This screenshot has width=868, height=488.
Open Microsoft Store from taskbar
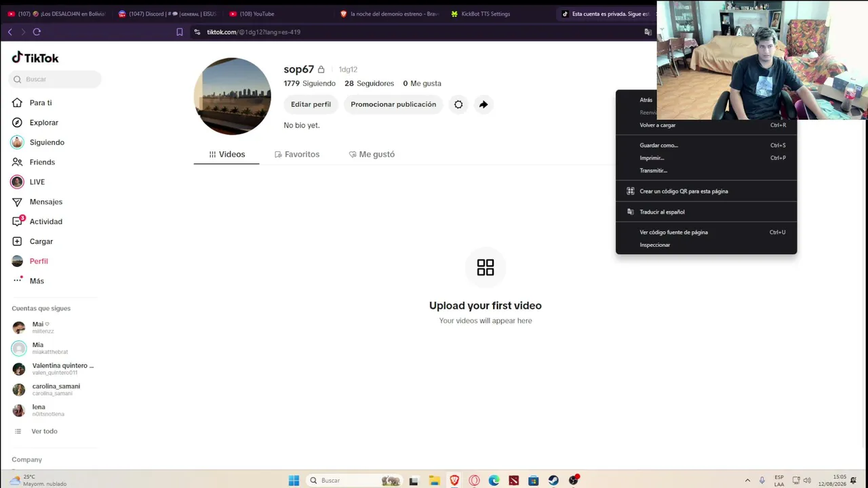tap(534, 481)
